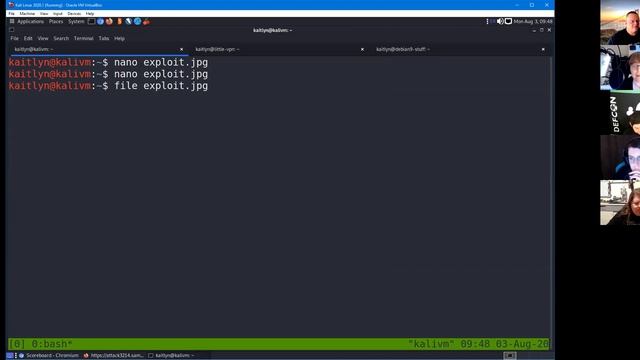
Task: Open the Applications menu in the Kali panel
Action: pyautogui.click(x=27, y=21)
